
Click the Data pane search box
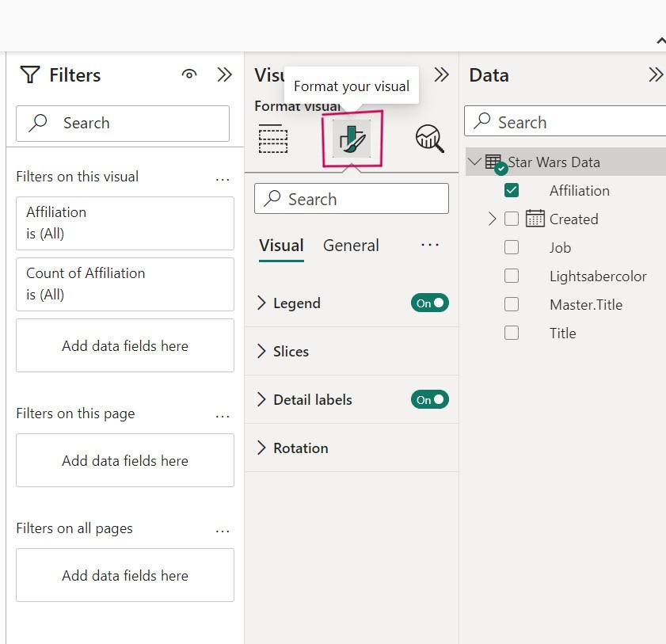click(x=565, y=121)
